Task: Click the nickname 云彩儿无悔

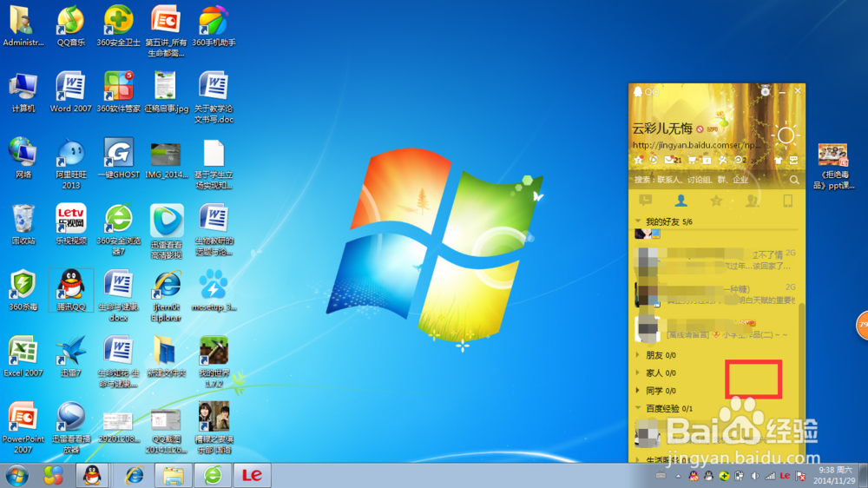Action: (662, 129)
